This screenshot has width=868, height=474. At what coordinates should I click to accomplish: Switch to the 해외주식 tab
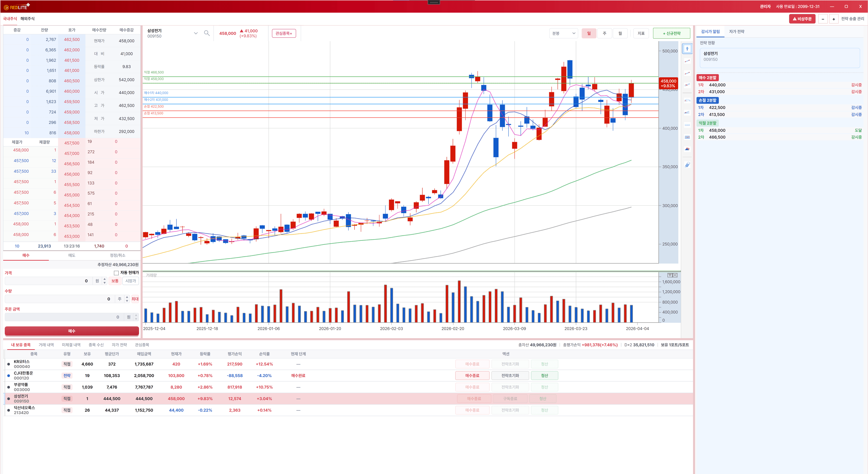[27, 19]
